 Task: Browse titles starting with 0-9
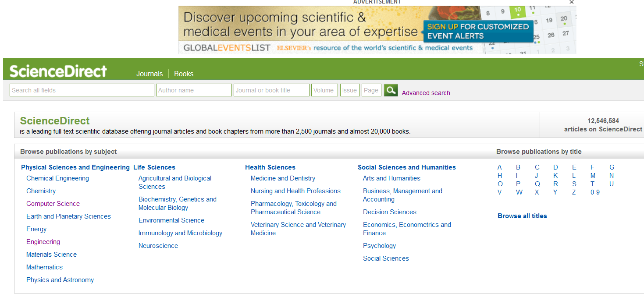(x=595, y=192)
